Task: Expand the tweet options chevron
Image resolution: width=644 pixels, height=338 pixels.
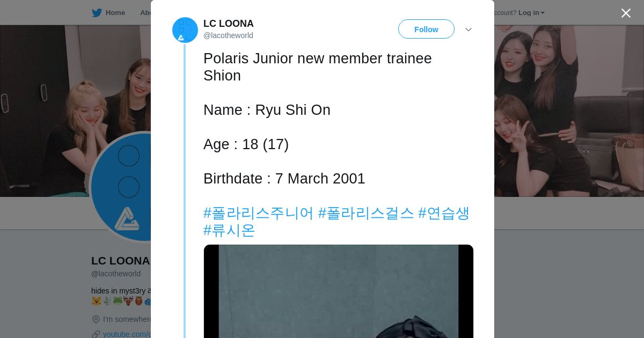Action: pos(468,30)
